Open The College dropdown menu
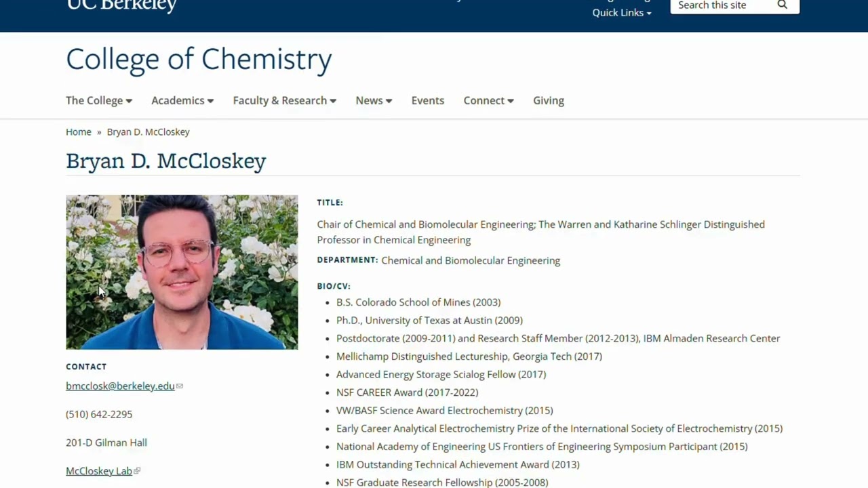 (x=99, y=100)
